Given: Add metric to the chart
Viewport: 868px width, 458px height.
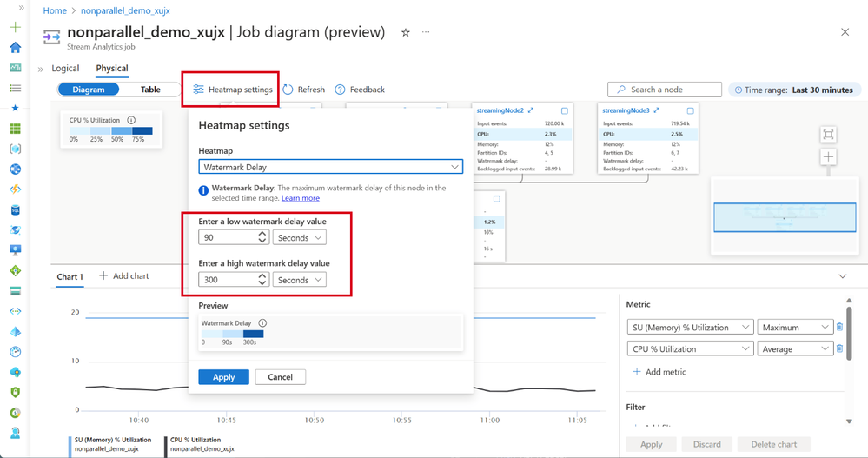Looking at the screenshot, I should (x=659, y=372).
